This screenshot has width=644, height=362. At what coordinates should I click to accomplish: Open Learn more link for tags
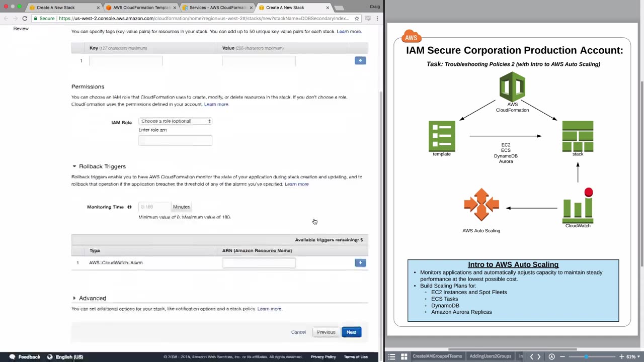(349, 32)
